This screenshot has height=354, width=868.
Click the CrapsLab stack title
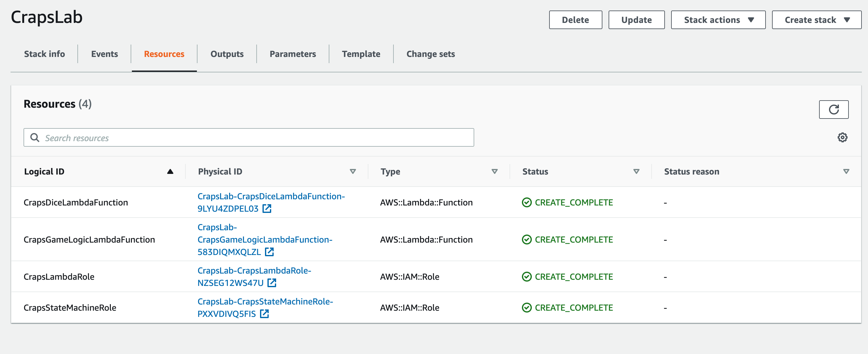(46, 17)
